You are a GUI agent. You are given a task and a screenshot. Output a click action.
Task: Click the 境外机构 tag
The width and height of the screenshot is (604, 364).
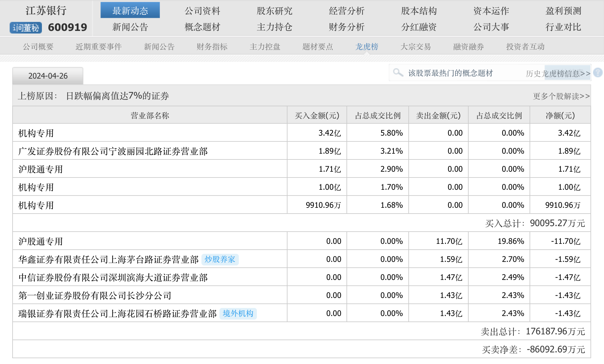(x=238, y=313)
